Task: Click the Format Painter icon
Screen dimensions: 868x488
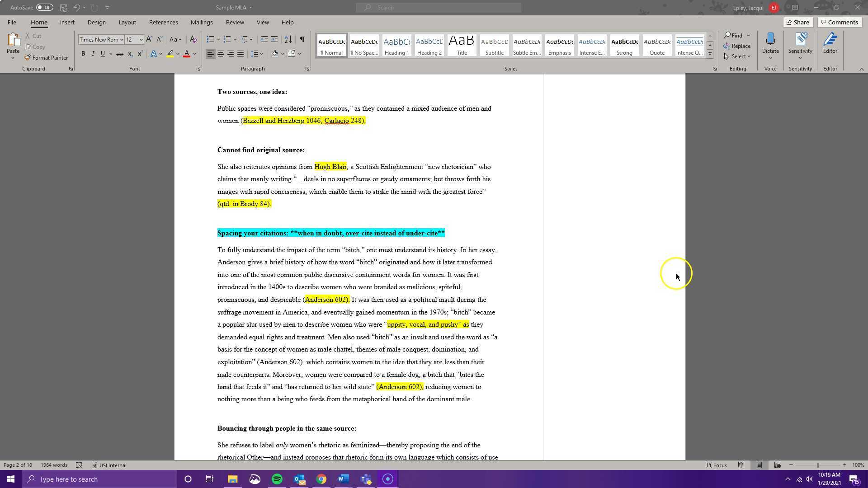Action: [x=28, y=58]
